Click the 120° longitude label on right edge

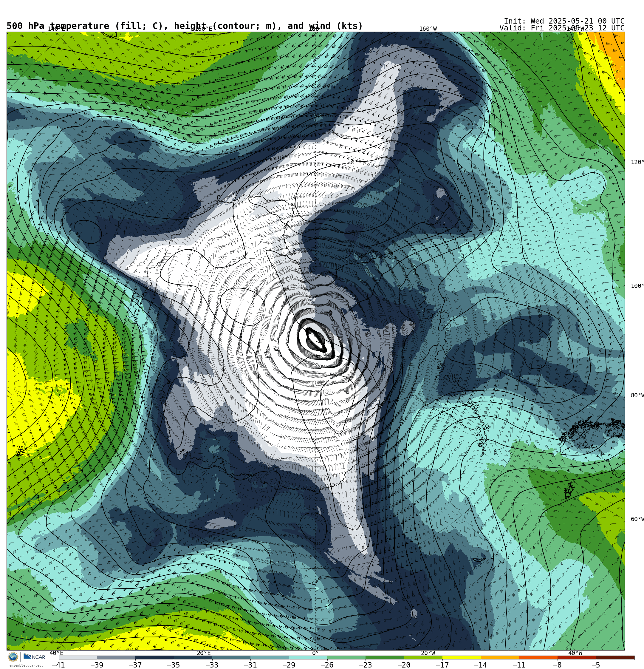pos(637,162)
